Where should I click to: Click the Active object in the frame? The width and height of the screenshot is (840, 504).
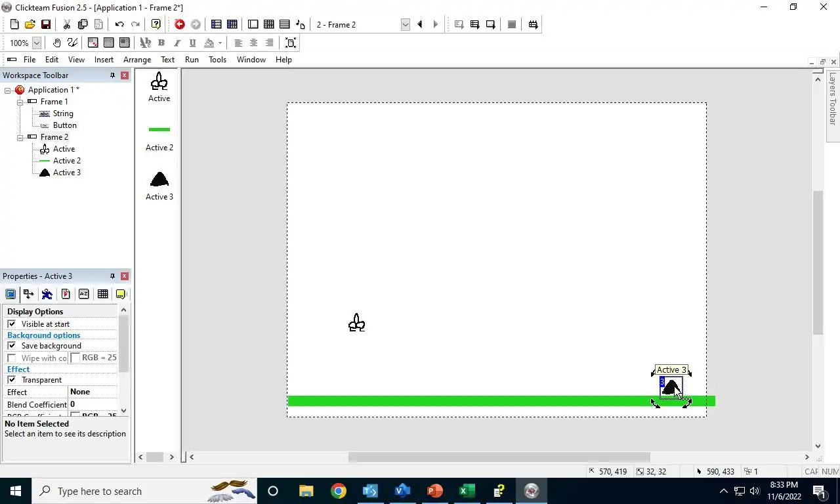click(356, 323)
